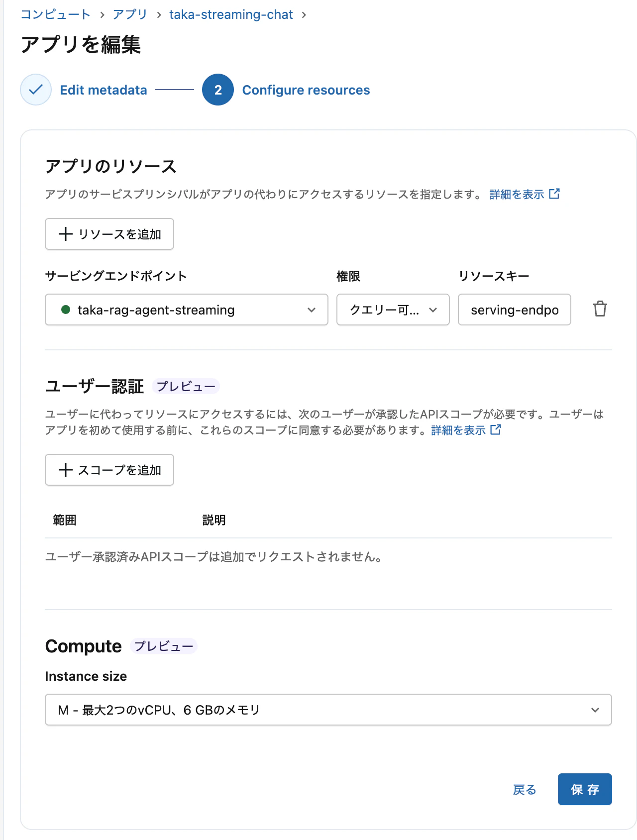This screenshot has width=637, height=840.
Task: Open taka-streaming-chat breadcrumb link
Action: 231,14
